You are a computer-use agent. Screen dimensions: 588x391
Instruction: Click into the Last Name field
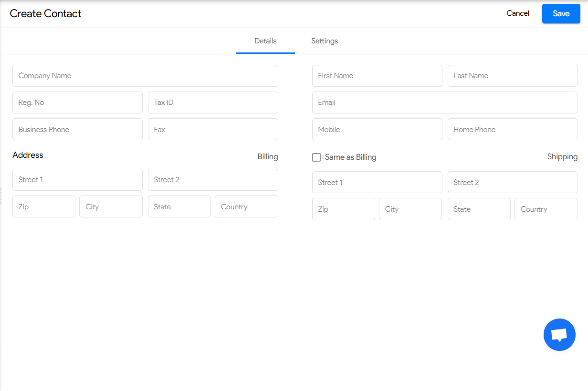[x=513, y=76]
